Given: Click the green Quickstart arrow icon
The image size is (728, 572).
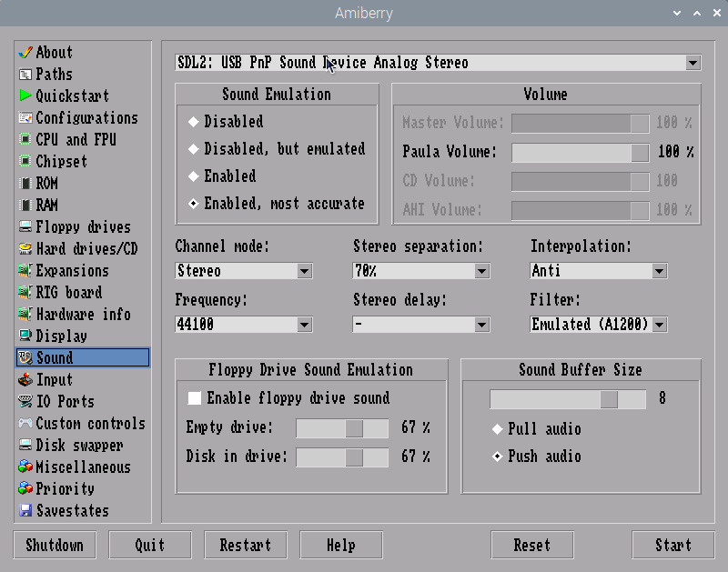Looking at the screenshot, I should point(25,95).
